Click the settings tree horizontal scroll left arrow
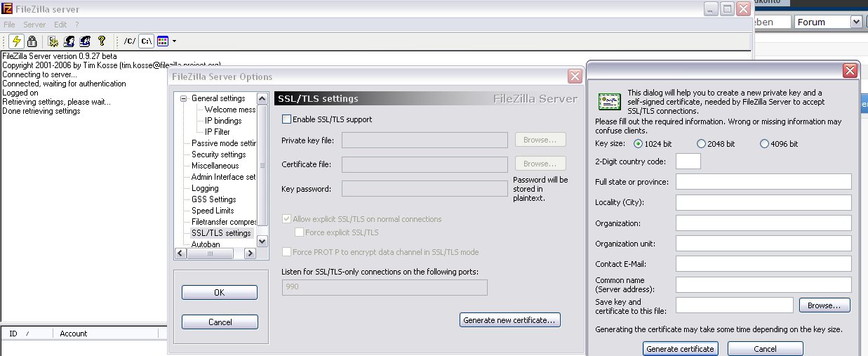This screenshot has height=356, width=868. pyautogui.click(x=180, y=253)
